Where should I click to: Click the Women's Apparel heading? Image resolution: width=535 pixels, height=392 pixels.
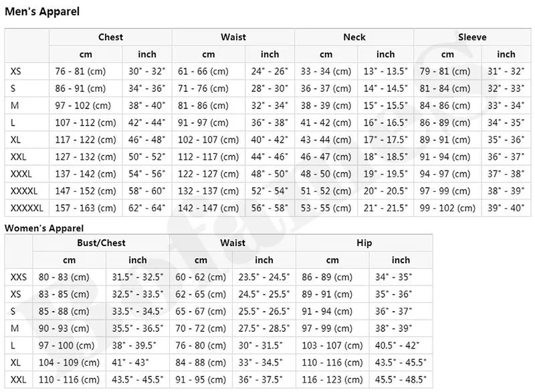point(44,228)
